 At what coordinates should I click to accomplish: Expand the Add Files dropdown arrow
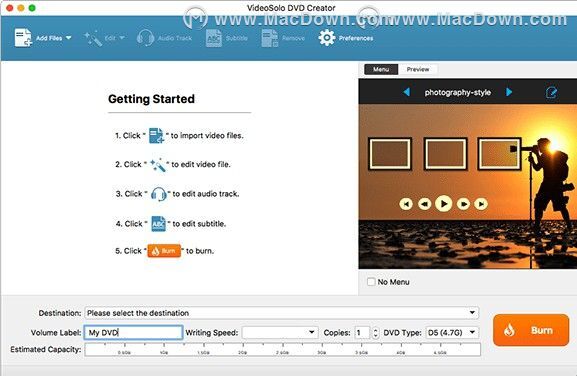[68, 38]
